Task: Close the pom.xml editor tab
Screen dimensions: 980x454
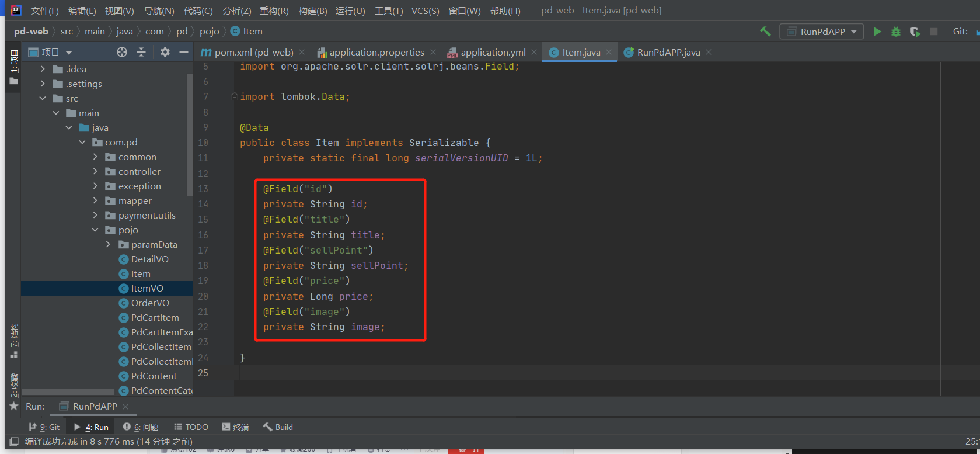Action: click(302, 52)
